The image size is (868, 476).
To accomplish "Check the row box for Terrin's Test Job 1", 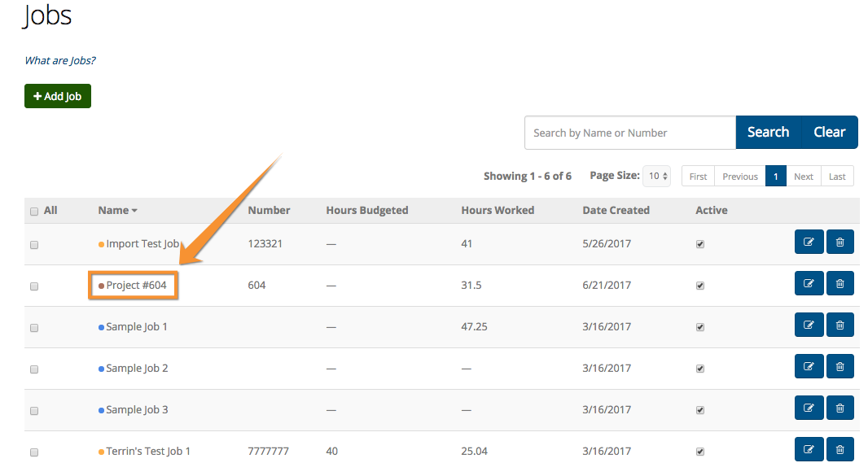I will 34,452.
